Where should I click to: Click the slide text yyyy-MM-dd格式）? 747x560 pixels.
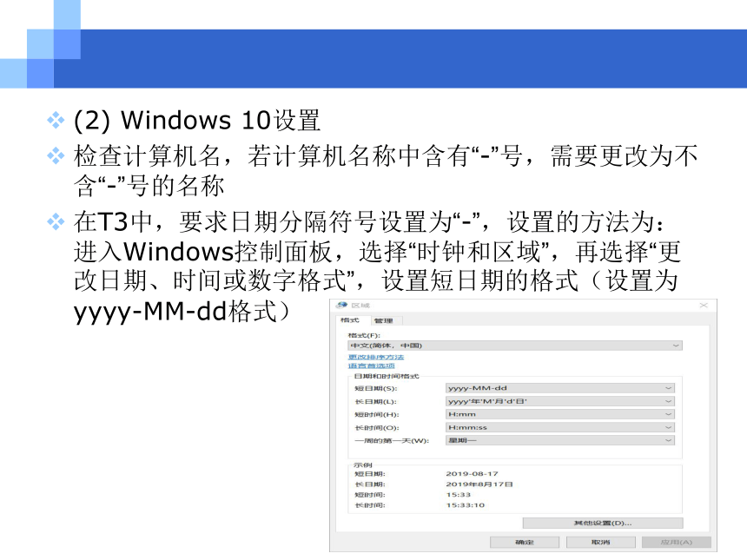pos(182,312)
